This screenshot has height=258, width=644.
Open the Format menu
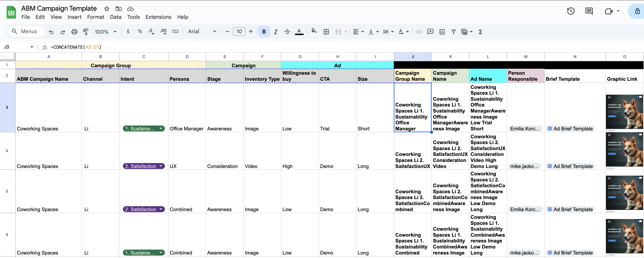point(96,17)
